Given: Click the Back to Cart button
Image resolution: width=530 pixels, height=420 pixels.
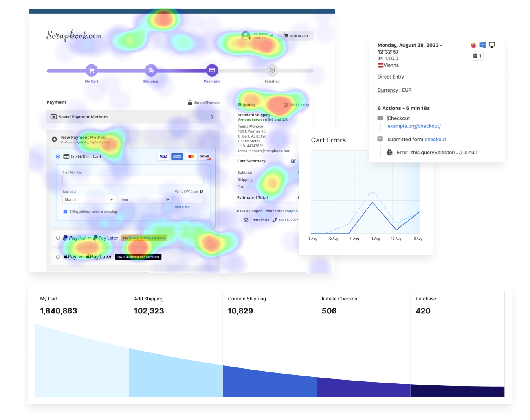Looking at the screenshot, I should coord(296,36).
